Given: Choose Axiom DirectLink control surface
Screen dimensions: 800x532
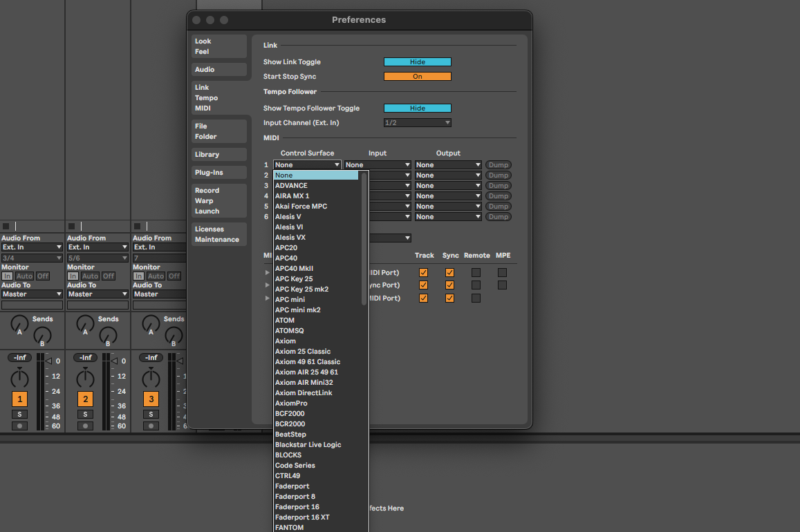Looking at the screenshot, I should coord(316,393).
